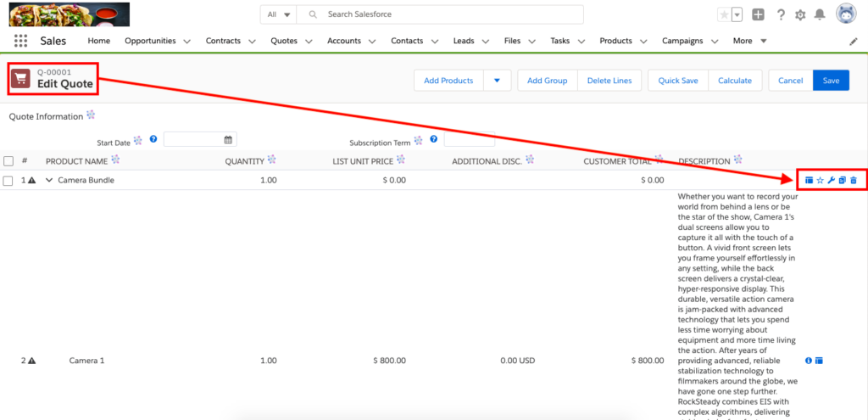The height and width of the screenshot is (420, 868).
Task: Open the calendar picker in Start Date
Action: tap(228, 139)
